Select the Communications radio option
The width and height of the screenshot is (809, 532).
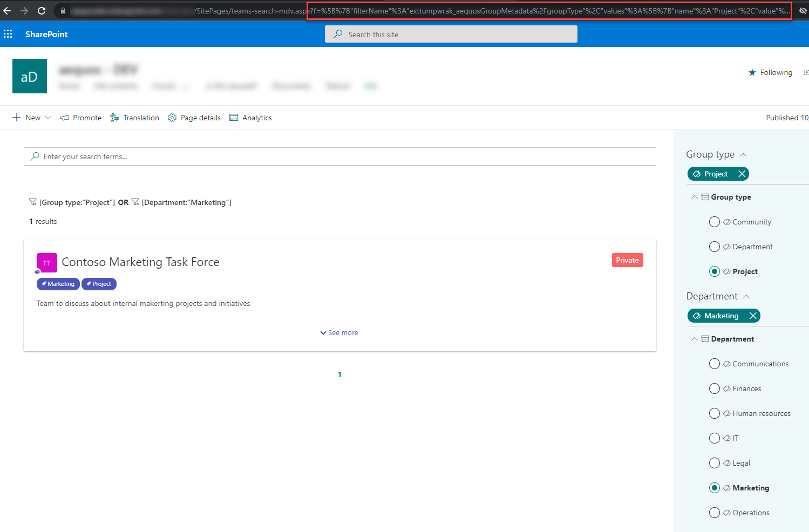715,364
